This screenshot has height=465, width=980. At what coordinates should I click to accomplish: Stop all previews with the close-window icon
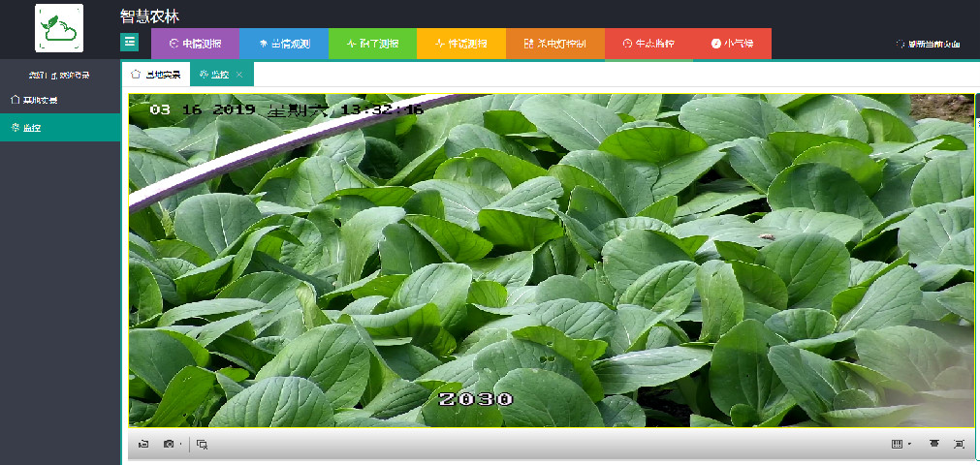pos(202,444)
